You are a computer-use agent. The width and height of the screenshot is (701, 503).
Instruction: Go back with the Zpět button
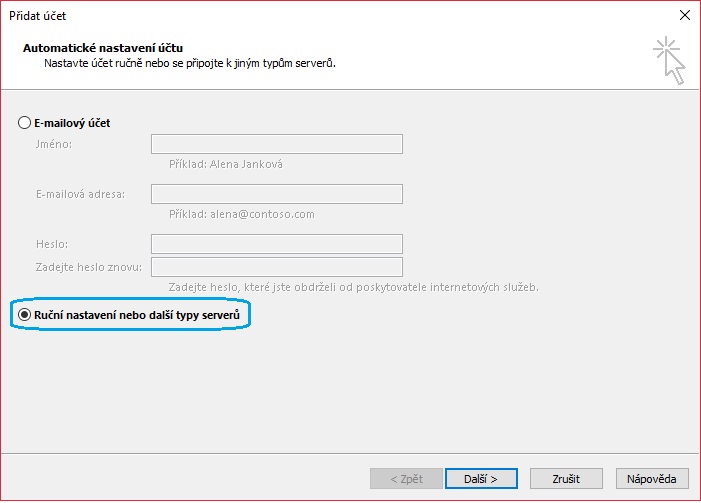tap(404, 478)
